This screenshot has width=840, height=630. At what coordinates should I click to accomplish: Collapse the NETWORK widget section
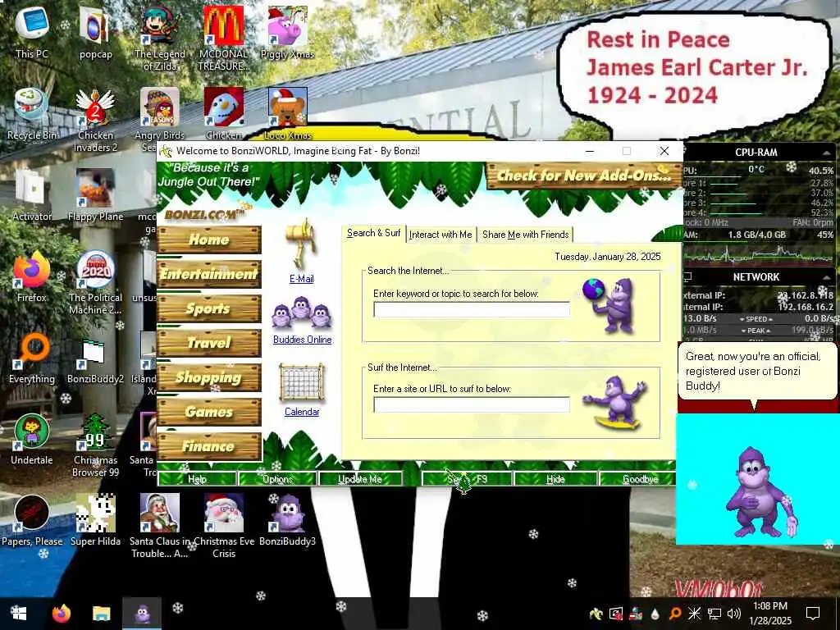click(x=826, y=277)
